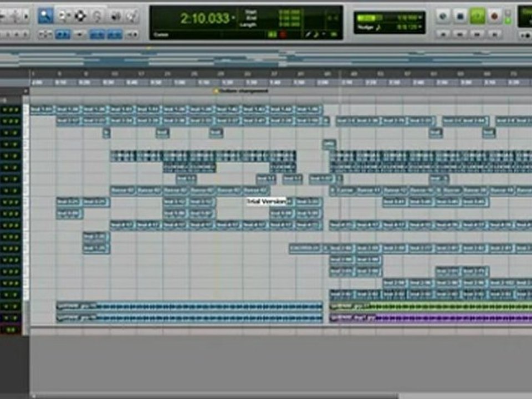Open main counter 2:10.033 format dropdown
This screenshot has width=532, height=399.
pyautogui.click(x=234, y=18)
